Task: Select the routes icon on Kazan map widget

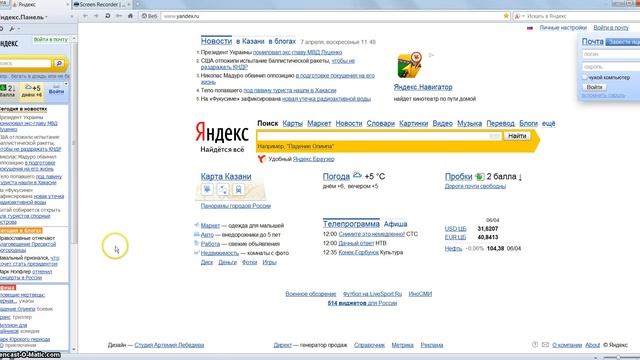Action: pyautogui.click(x=223, y=189)
